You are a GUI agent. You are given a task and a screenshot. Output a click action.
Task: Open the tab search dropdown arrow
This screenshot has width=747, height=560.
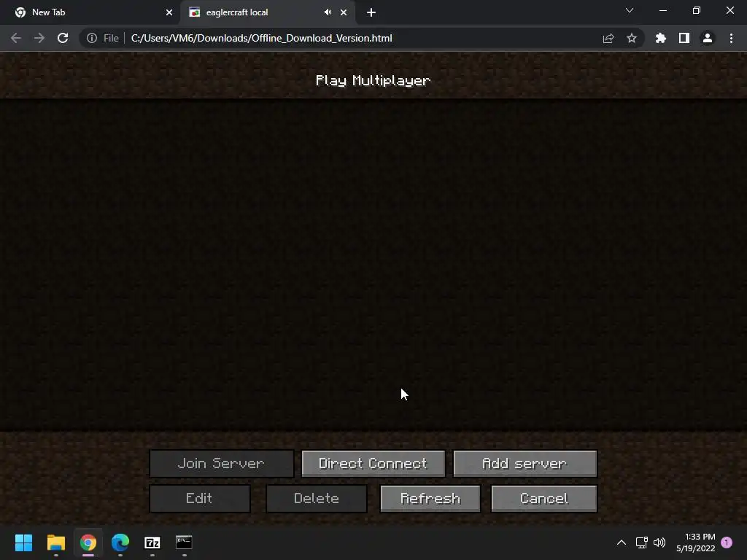[630, 10]
